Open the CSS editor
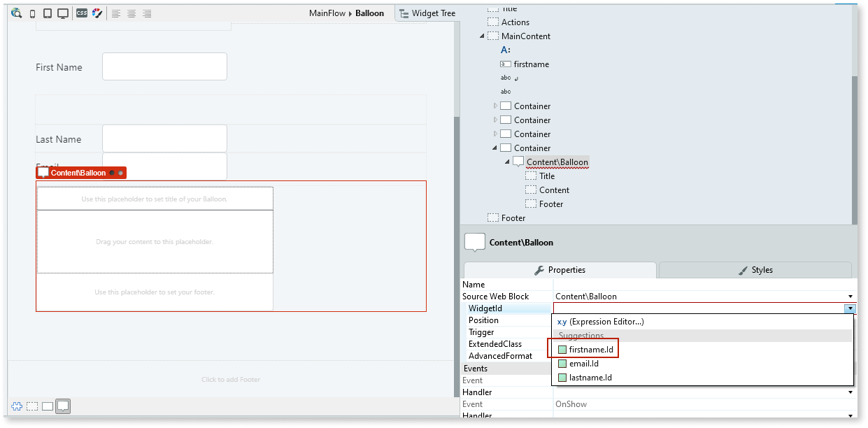The width and height of the screenshot is (868, 428). (x=83, y=13)
